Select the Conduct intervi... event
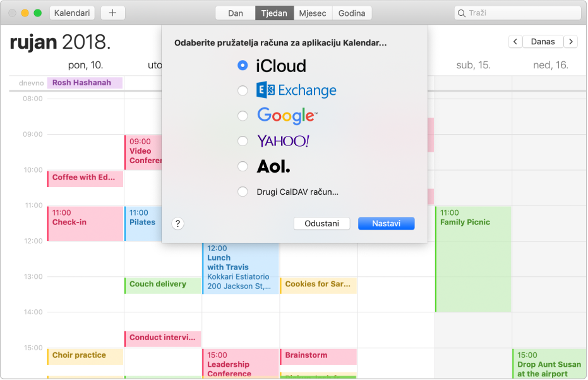Screen dimensions: 588x380 pyautogui.click(x=163, y=339)
